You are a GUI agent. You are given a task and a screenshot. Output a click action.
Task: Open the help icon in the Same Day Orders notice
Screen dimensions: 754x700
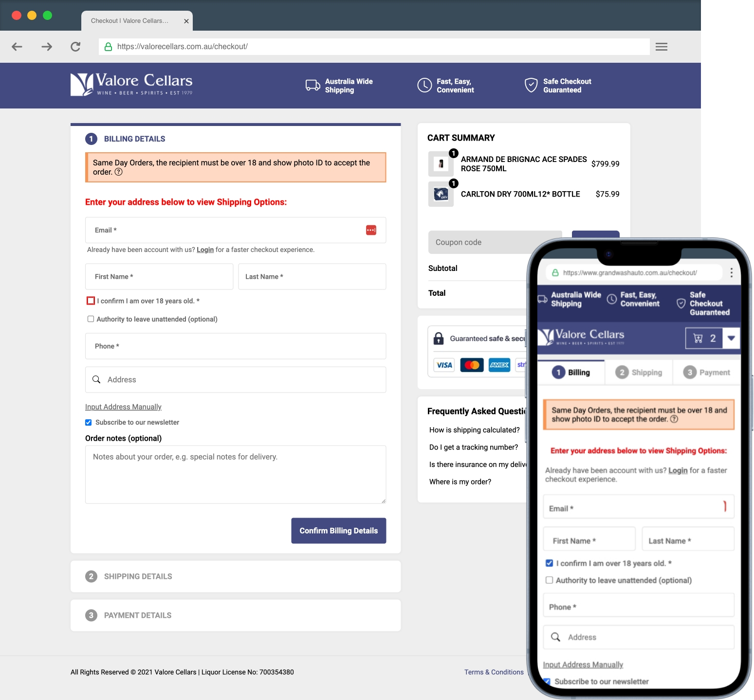tap(119, 172)
